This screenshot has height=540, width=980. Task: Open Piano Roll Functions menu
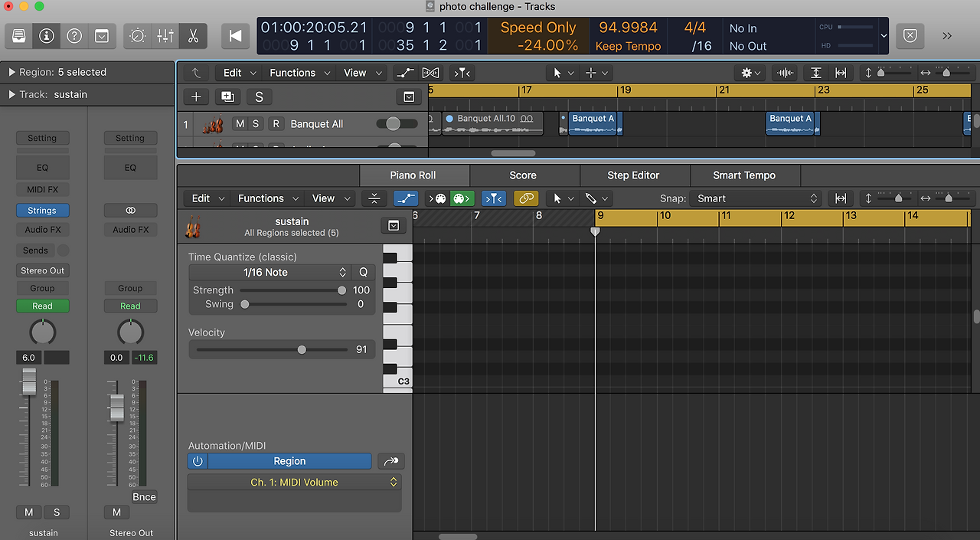[x=267, y=198]
